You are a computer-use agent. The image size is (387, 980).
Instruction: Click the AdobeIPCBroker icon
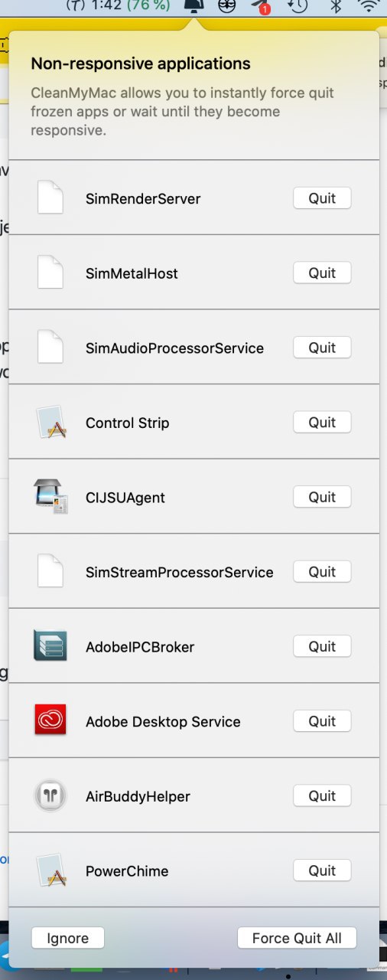[x=50, y=646]
